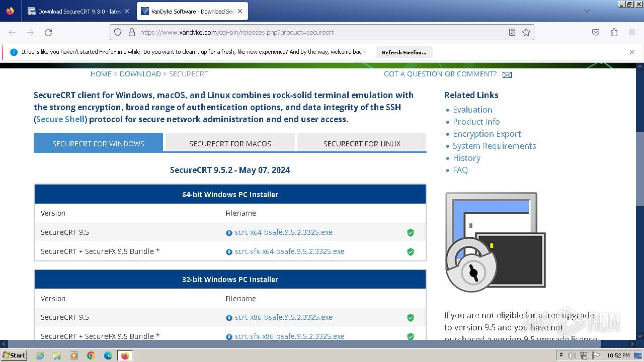Click green verified shield for scrt-x64-bsafe
Image resolution: width=644 pixels, height=362 pixels.
(411, 233)
